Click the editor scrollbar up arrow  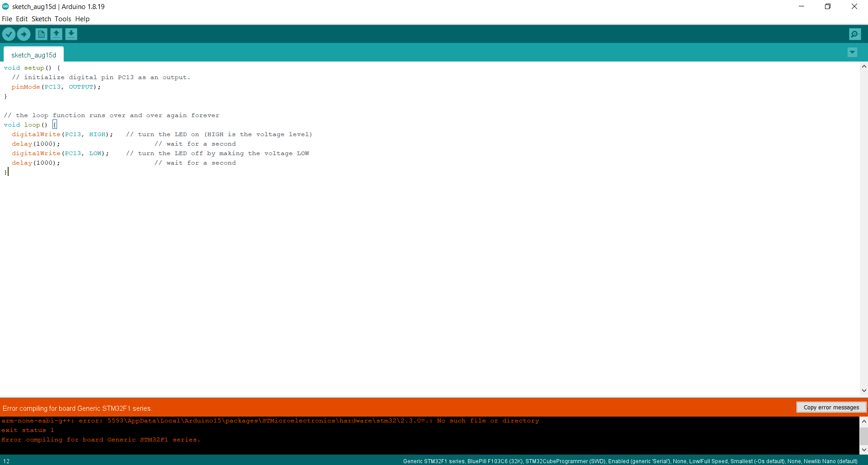(x=864, y=66)
